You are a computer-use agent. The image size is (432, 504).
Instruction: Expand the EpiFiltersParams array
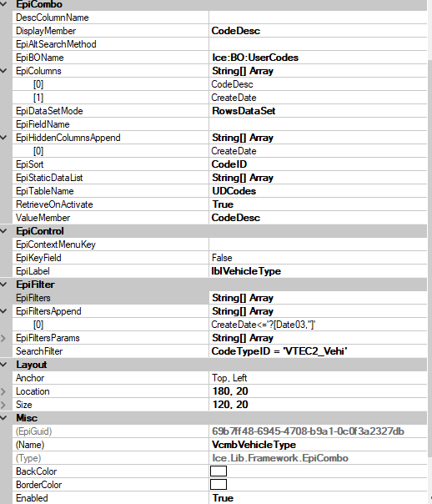tap(3, 338)
